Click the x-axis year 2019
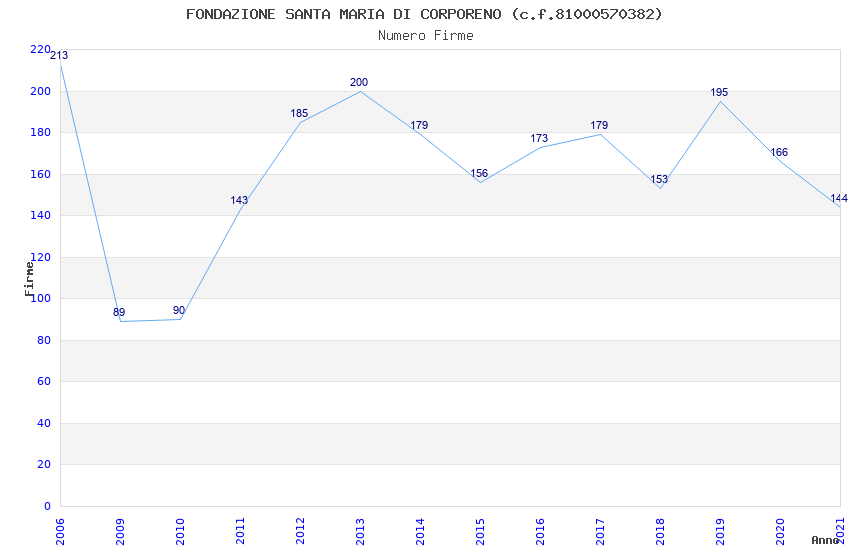850x550 pixels. 720,531
